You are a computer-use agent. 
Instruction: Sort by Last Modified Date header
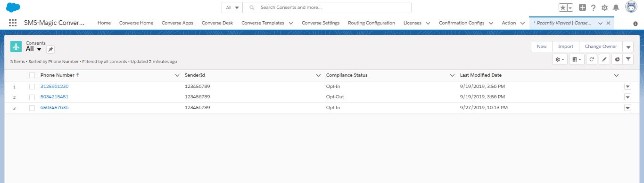click(481, 75)
